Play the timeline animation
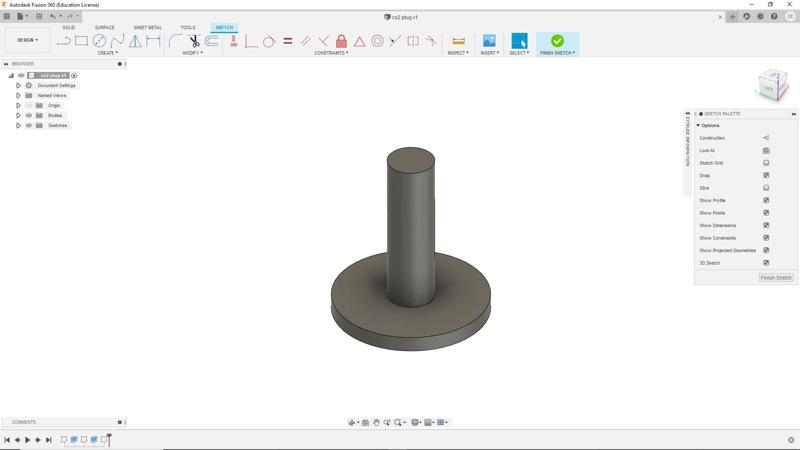800x450 pixels. (x=28, y=440)
